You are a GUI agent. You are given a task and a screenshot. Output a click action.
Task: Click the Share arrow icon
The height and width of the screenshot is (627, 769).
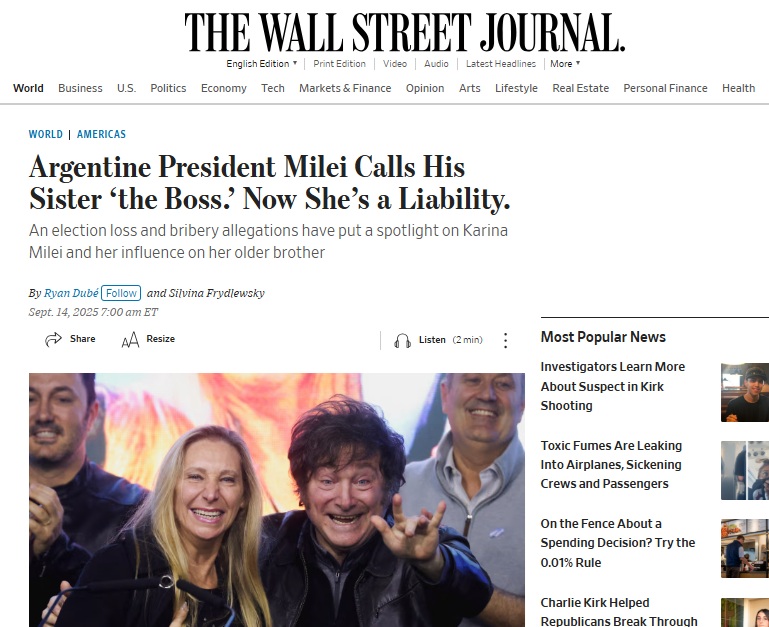click(54, 340)
